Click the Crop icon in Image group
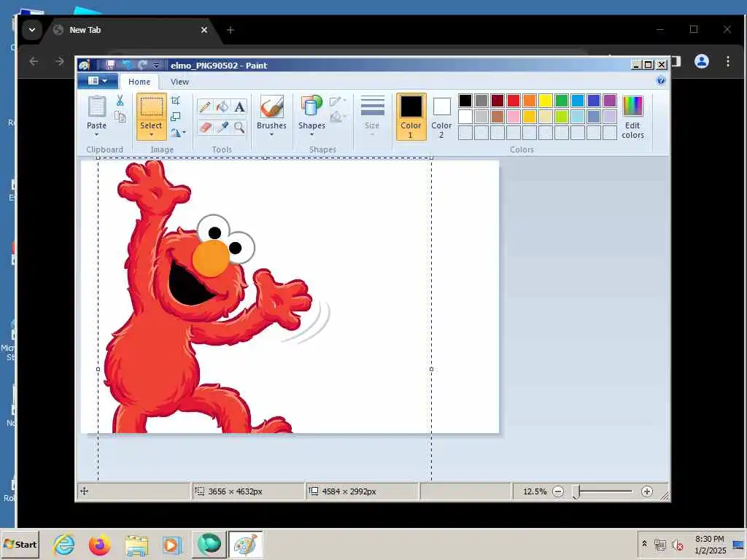The image size is (747, 560). click(x=176, y=101)
